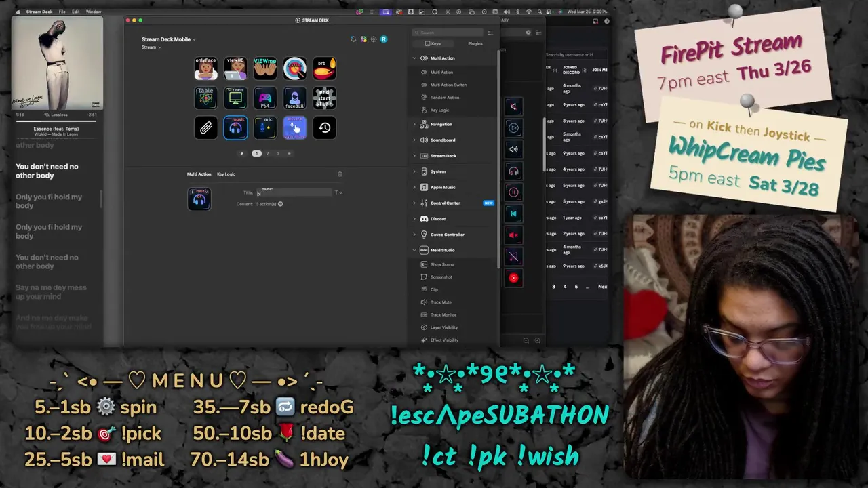Select the VIEWme hands key

point(265,68)
